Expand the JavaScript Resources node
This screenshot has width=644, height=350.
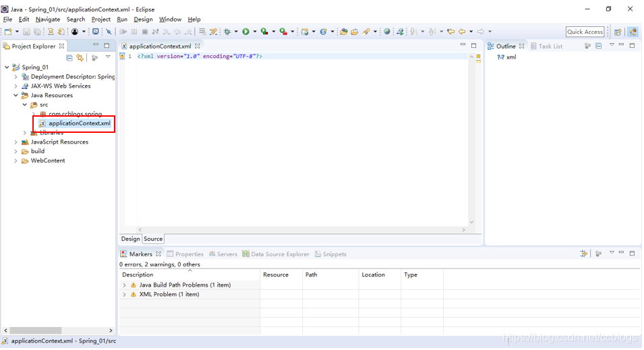point(16,142)
